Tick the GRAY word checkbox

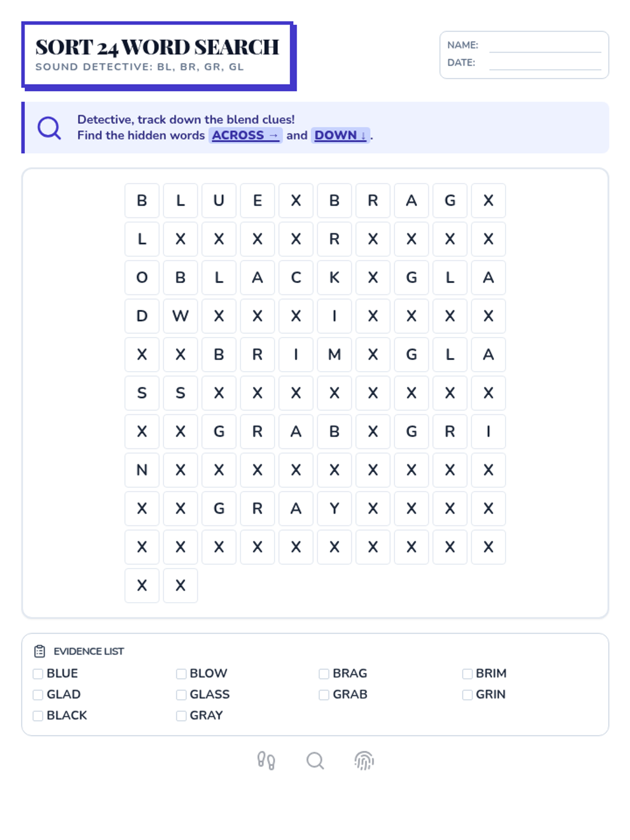pos(181,716)
